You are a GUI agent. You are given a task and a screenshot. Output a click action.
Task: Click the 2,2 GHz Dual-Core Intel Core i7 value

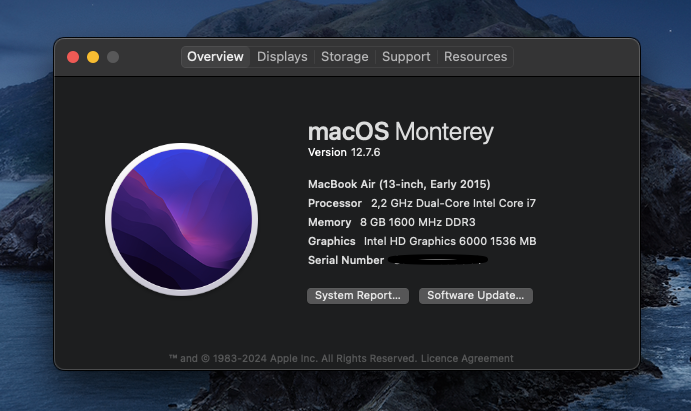click(453, 203)
